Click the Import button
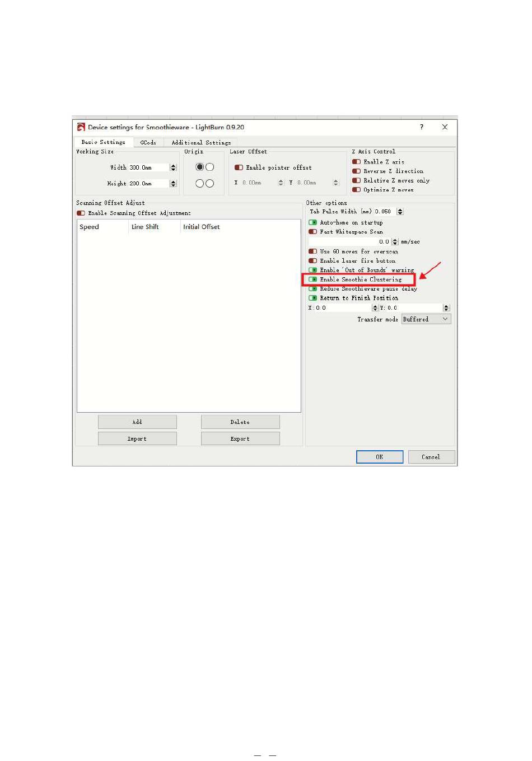 coord(137,438)
